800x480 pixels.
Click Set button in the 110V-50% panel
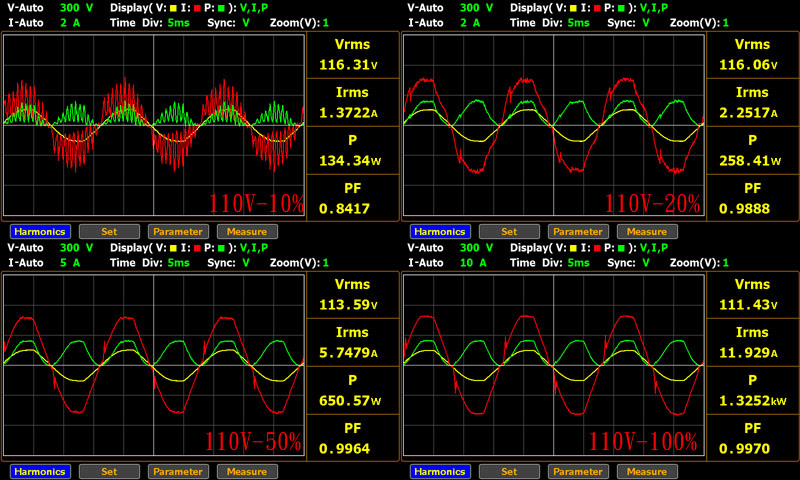tap(109, 471)
